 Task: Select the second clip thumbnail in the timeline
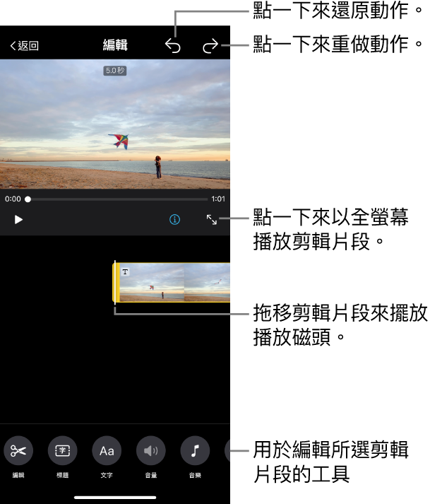pos(207,283)
